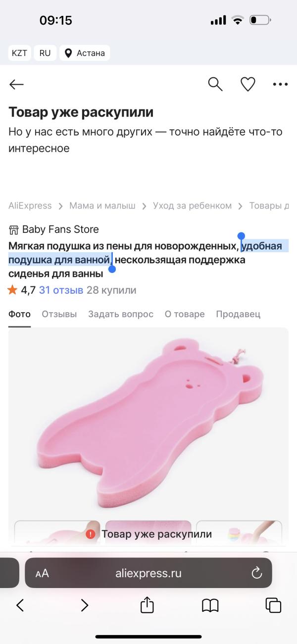Open the 31 отзыв reviews link
The width and height of the screenshot is (297, 644).
click(61, 290)
